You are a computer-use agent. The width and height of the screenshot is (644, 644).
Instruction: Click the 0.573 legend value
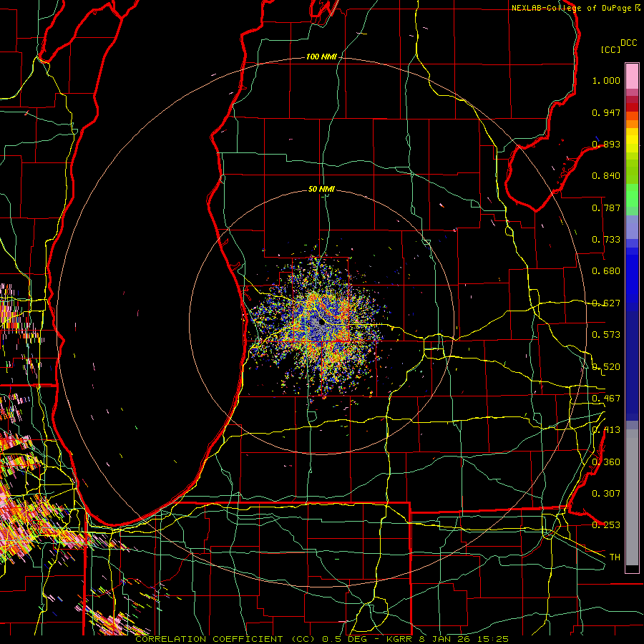pos(606,335)
